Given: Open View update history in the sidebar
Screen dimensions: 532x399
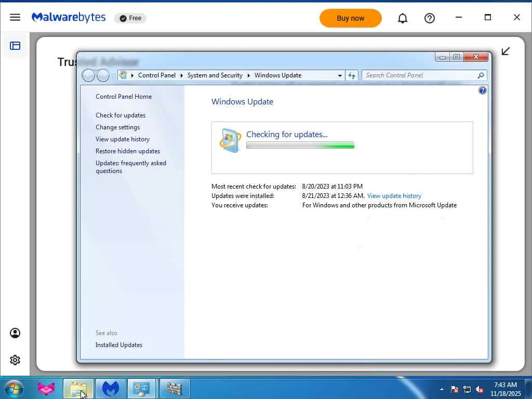Looking at the screenshot, I should click(x=123, y=139).
